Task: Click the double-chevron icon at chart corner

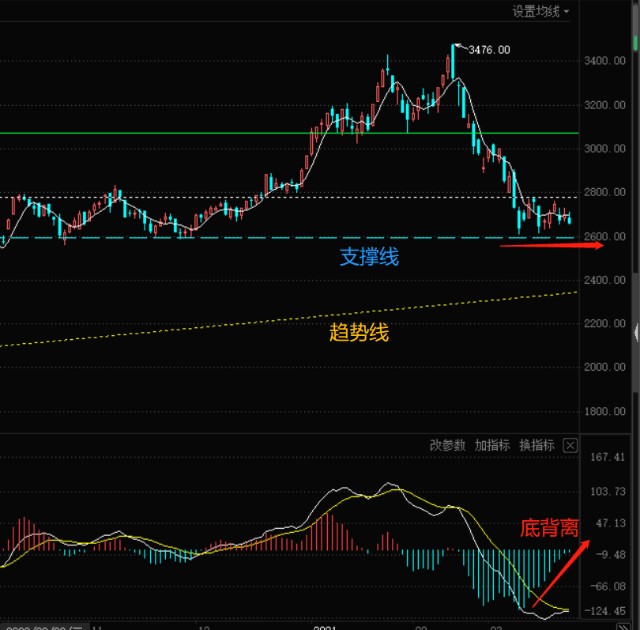Action: coord(623,627)
